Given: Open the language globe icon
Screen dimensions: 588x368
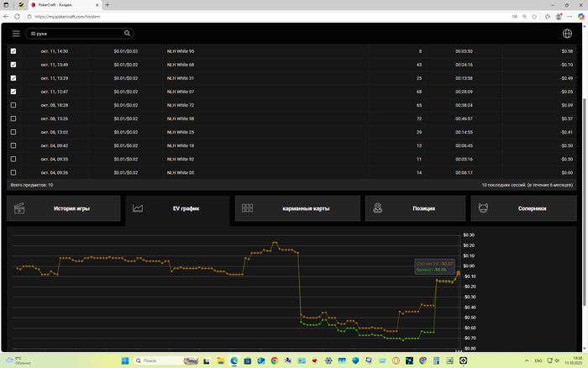Looking at the screenshot, I should tap(567, 34).
